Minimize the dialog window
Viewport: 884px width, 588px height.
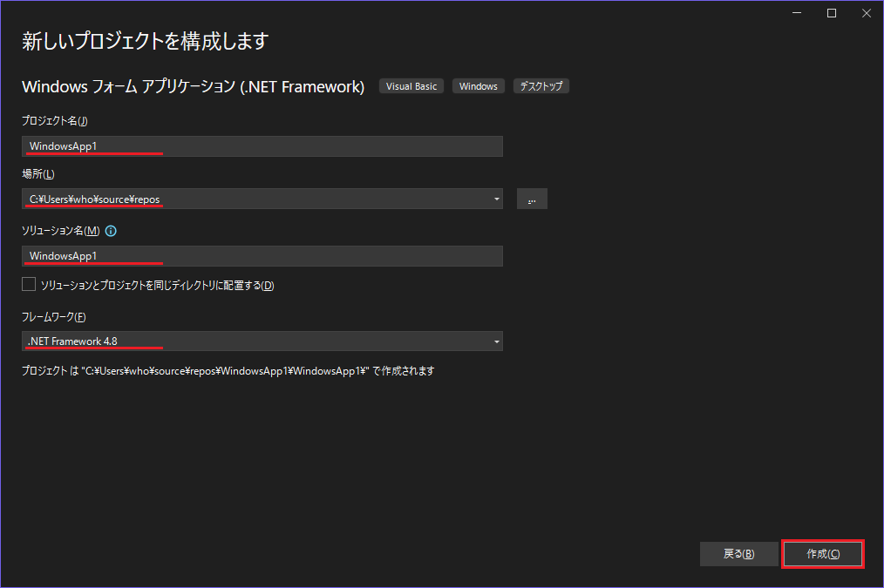797,13
